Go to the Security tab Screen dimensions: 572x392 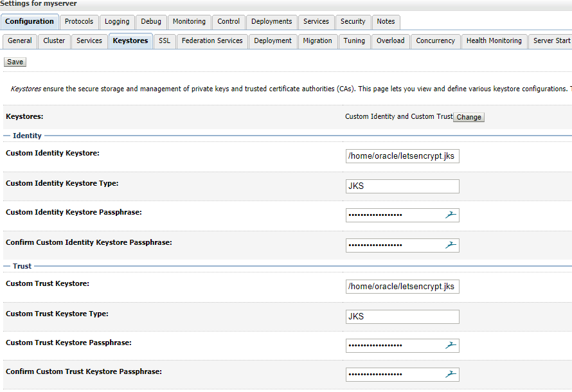click(353, 22)
